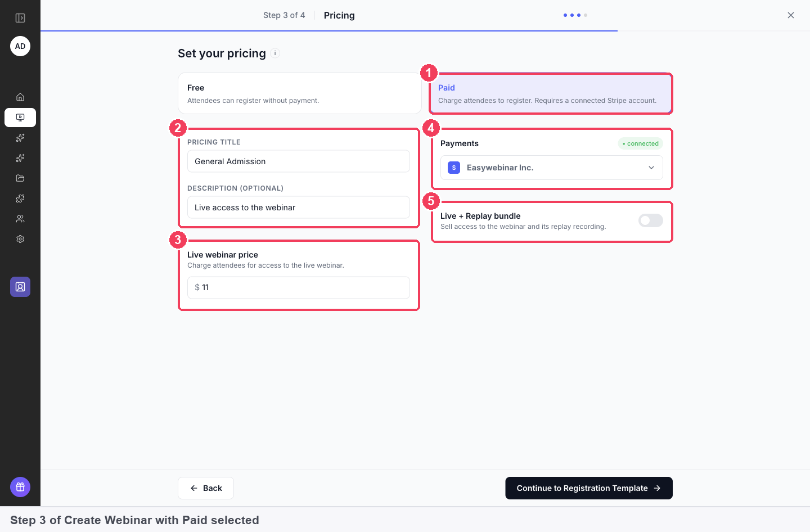The width and height of the screenshot is (810, 532).
Task: Click the DESCRIPTION (OPTIONAL) label
Action: point(235,188)
